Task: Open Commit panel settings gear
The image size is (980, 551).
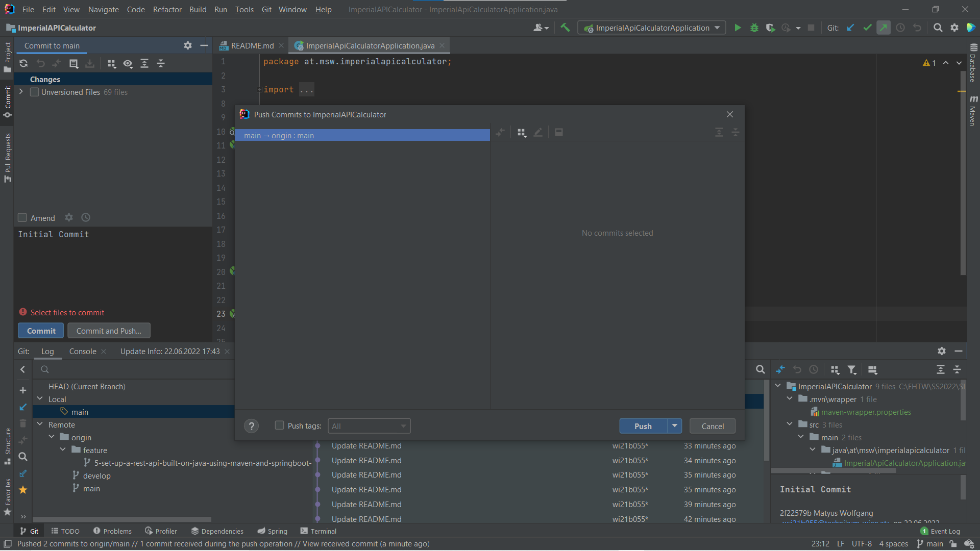Action: 188,45
